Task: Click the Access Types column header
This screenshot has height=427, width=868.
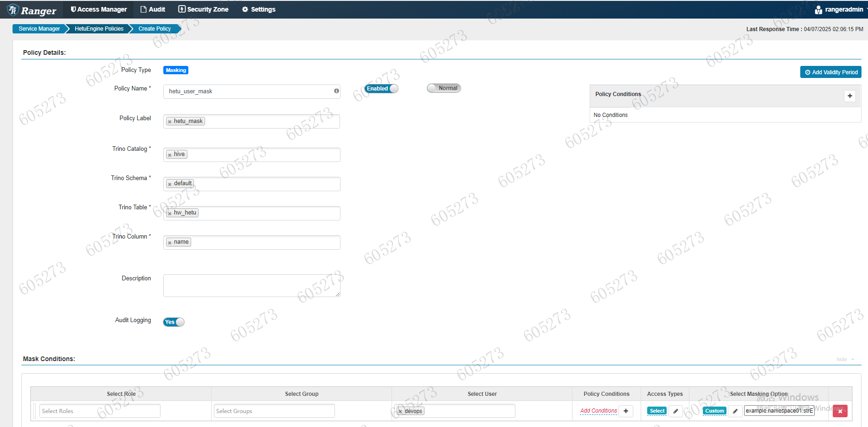Action: (x=665, y=394)
